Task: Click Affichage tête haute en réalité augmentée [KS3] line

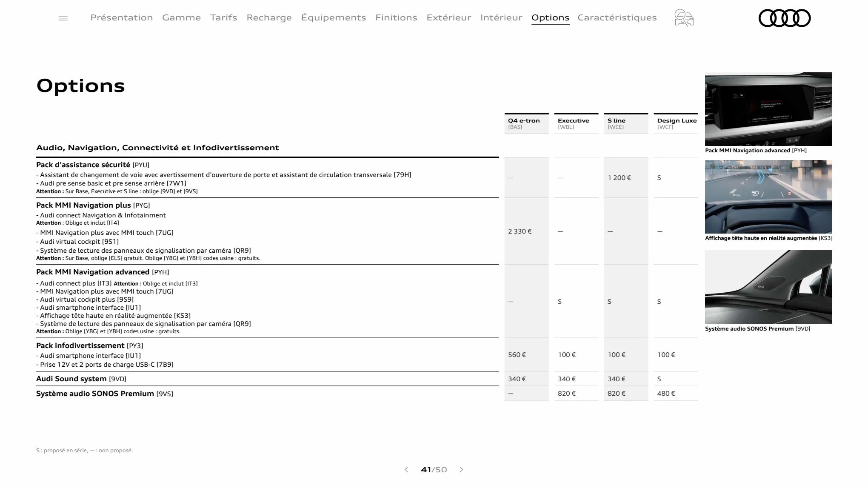Action: [x=113, y=316]
